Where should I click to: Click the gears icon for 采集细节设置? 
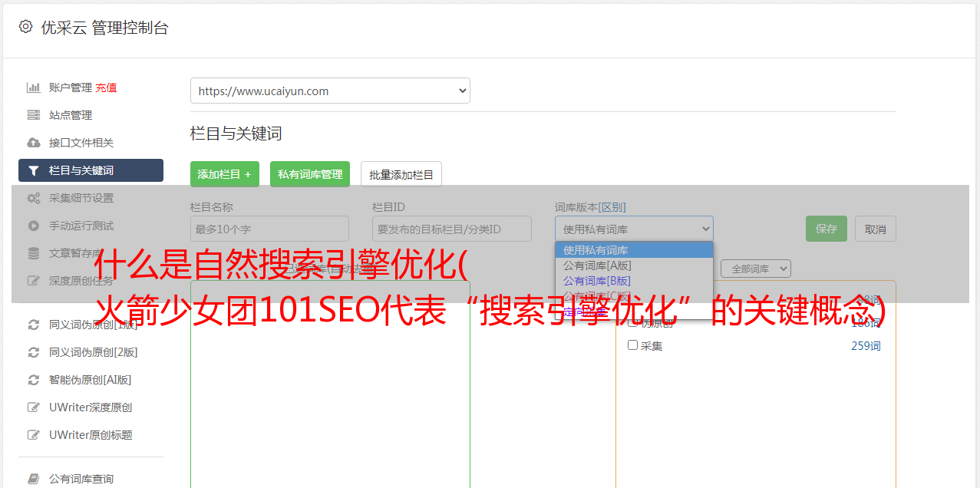(33, 198)
